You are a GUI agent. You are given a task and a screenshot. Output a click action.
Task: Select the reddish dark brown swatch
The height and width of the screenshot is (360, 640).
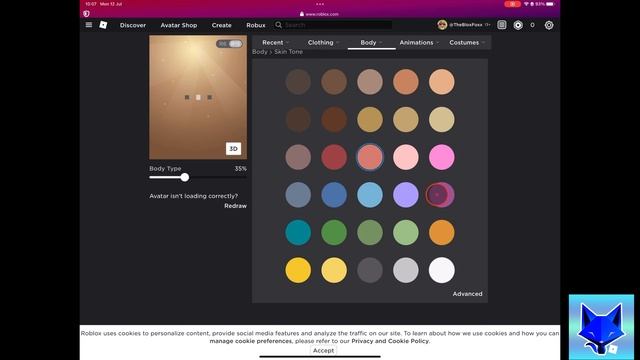coord(334,120)
